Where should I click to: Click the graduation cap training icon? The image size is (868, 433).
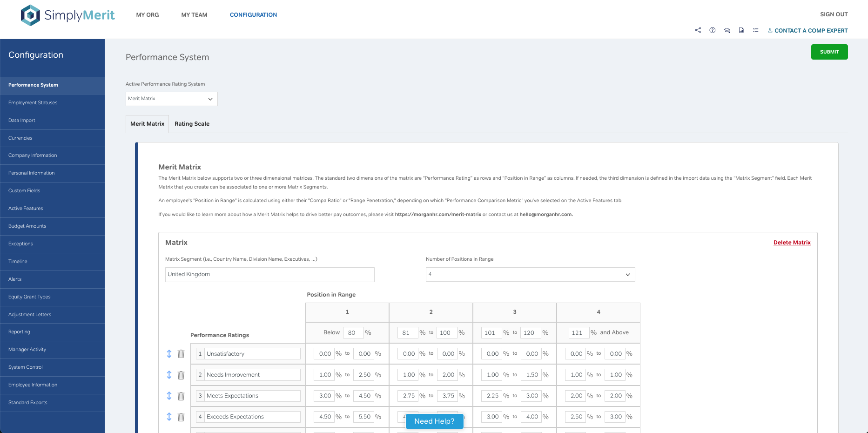coord(727,30)
